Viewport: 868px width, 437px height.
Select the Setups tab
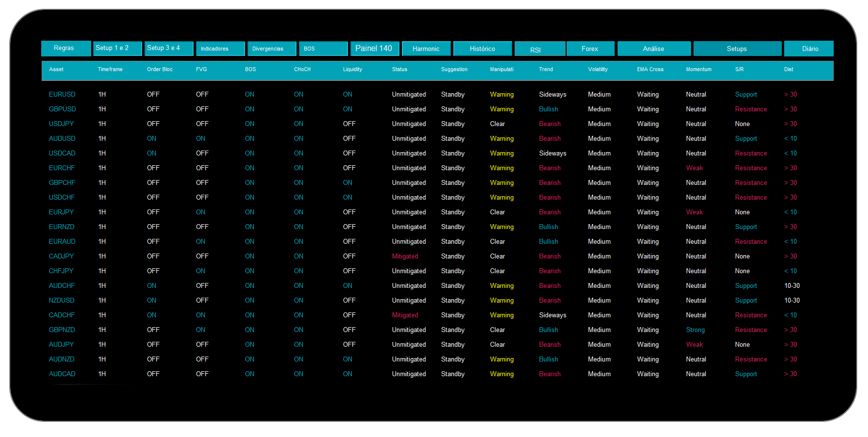pos(738,49)
